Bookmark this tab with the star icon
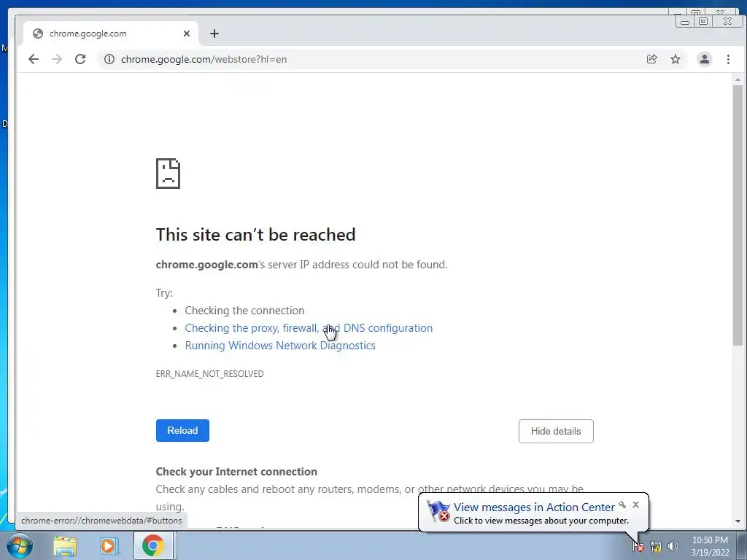This screenshot has width=747, height=560. pos(675,59)
